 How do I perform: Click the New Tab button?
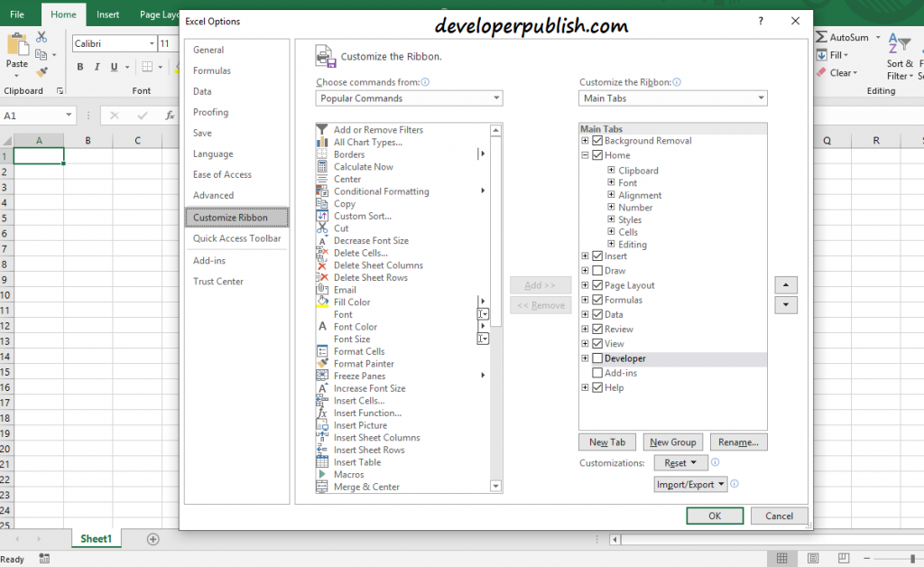(x=606, y=442)
